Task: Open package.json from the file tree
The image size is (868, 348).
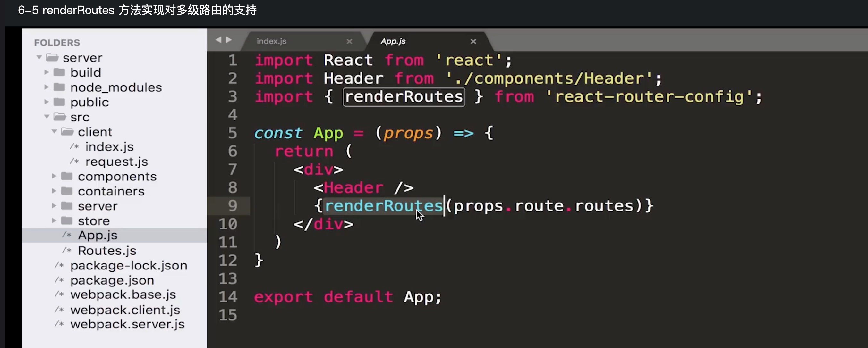Action: click(x=112, y=280)
